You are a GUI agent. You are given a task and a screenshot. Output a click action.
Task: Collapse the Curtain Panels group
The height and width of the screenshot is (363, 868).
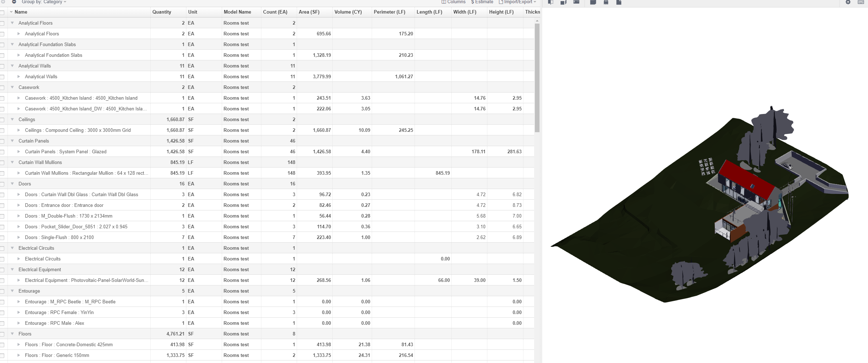[x=12, y=141]
